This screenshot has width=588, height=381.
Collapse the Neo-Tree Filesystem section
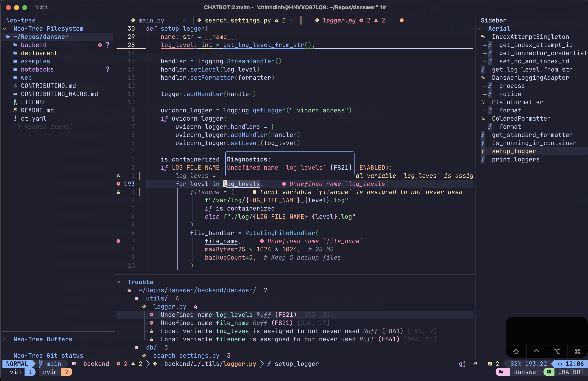[4, 29]
